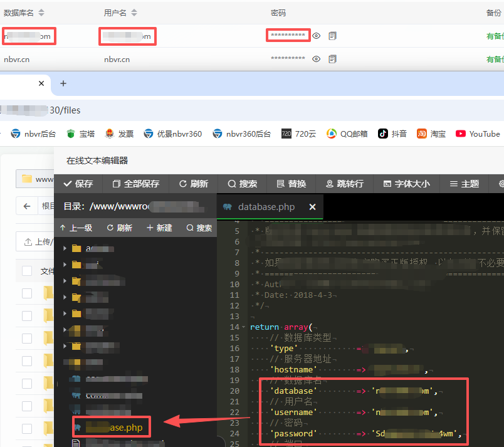This screenshot has width=504, height=447.
Task: Open the 抖音 bookmark
Action: [x=392, y=134]
